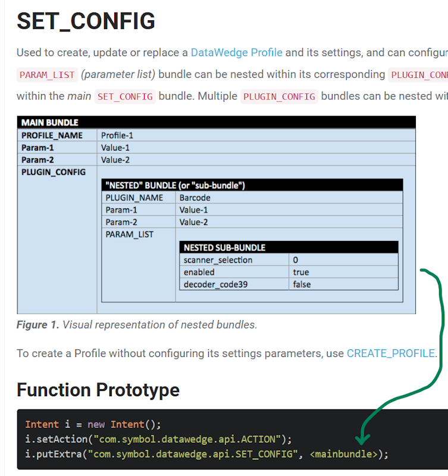
Task: Click the red PARAM_LIST inline code
Action: tap(47, 75)
